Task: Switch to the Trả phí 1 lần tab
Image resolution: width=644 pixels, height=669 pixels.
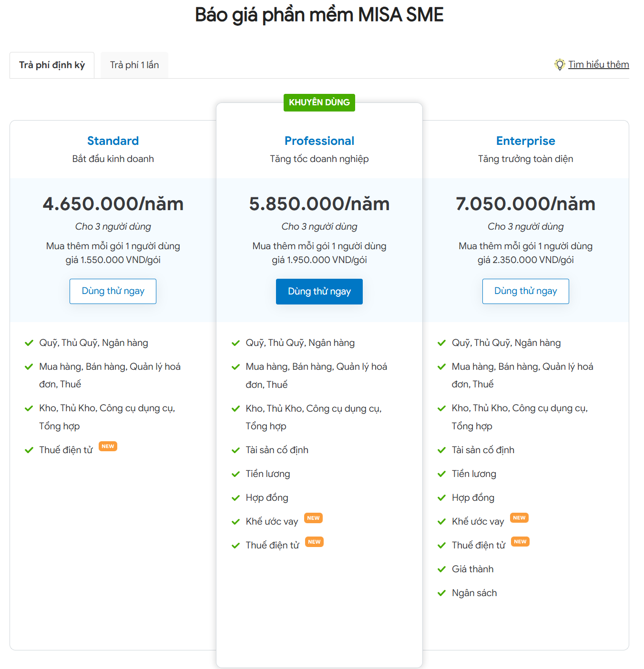Action: (134, 65)
